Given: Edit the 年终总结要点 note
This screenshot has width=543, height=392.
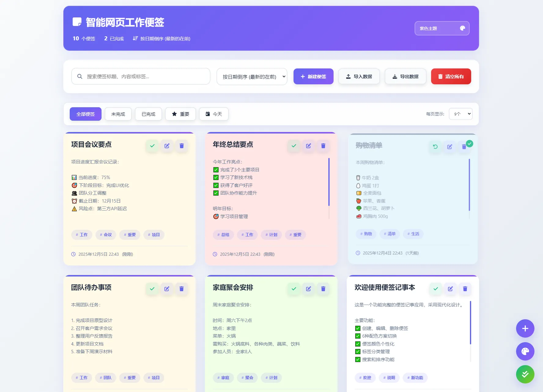Looking at the screenshot, I should tap(308, 146).
